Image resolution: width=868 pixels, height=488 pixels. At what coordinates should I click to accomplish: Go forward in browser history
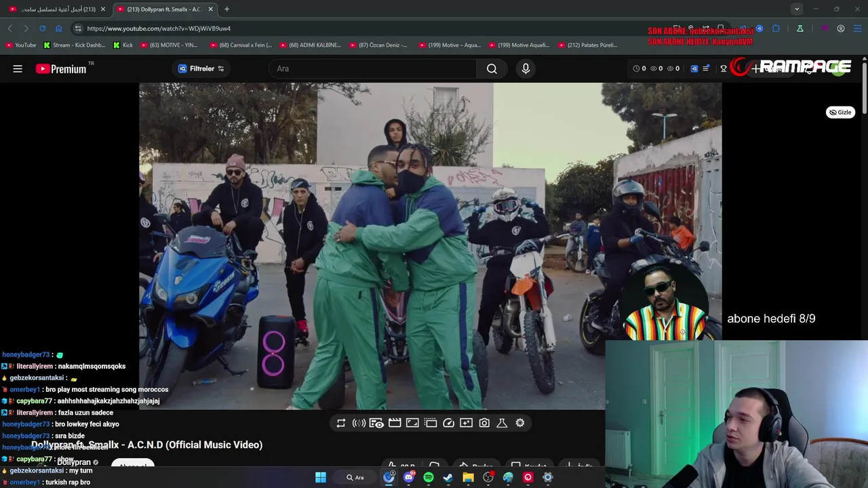coord(26,28)
